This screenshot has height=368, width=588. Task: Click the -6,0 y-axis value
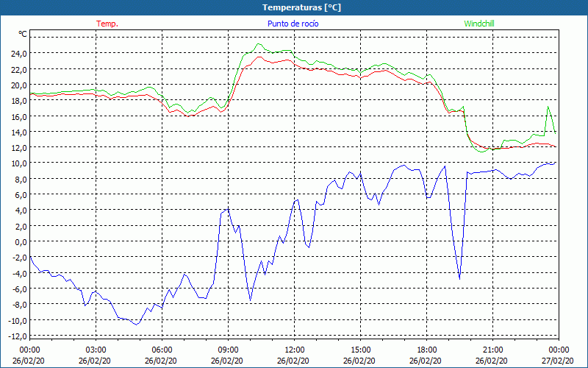tap(19, 289)
